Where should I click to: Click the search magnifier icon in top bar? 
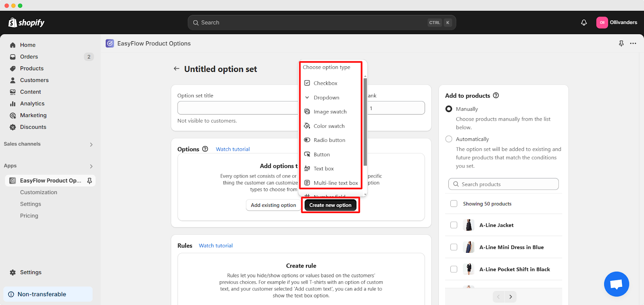[196, 23]
